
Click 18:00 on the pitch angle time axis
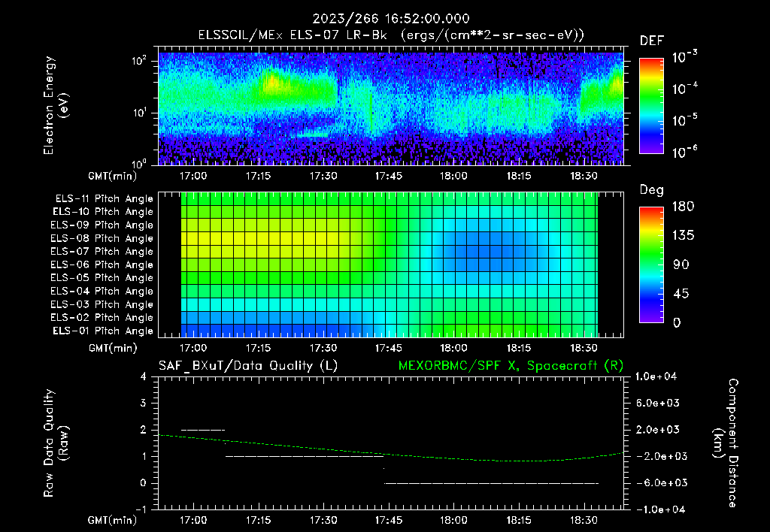click(x=453, y=348)
